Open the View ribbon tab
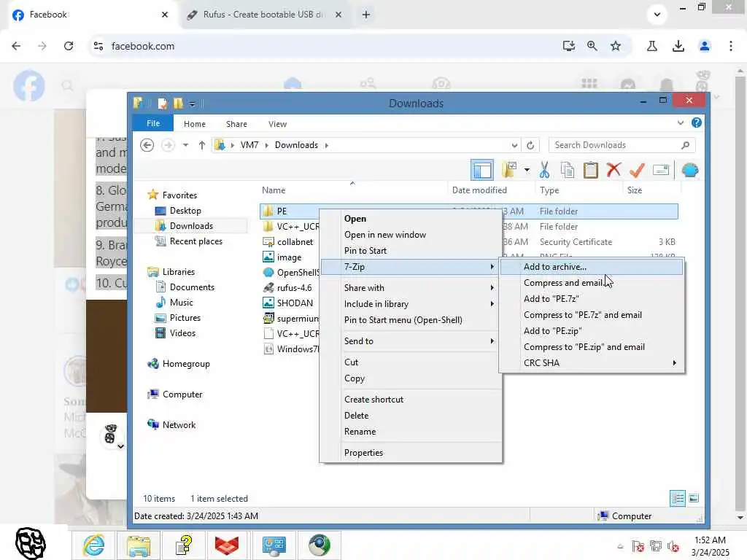 click(277, 124)
